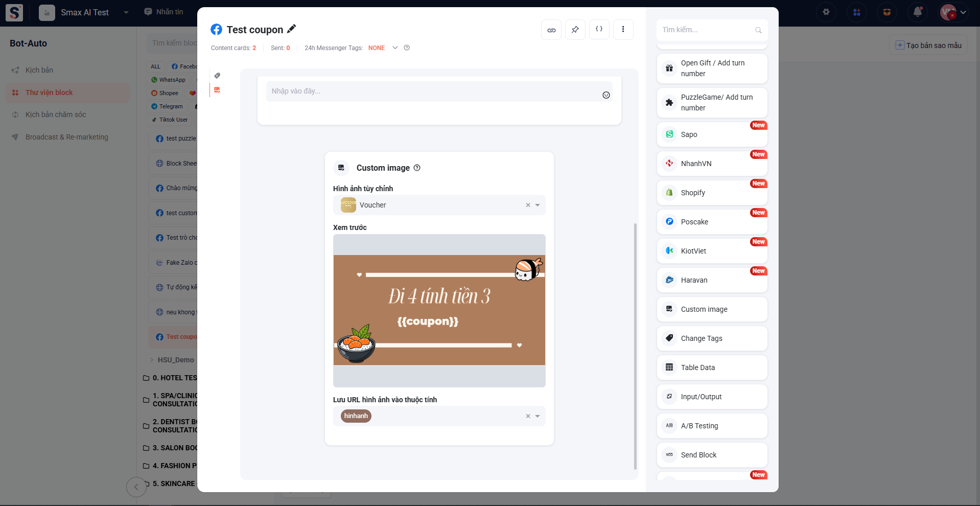Click the coupon preview image

[x=439, y=310]
